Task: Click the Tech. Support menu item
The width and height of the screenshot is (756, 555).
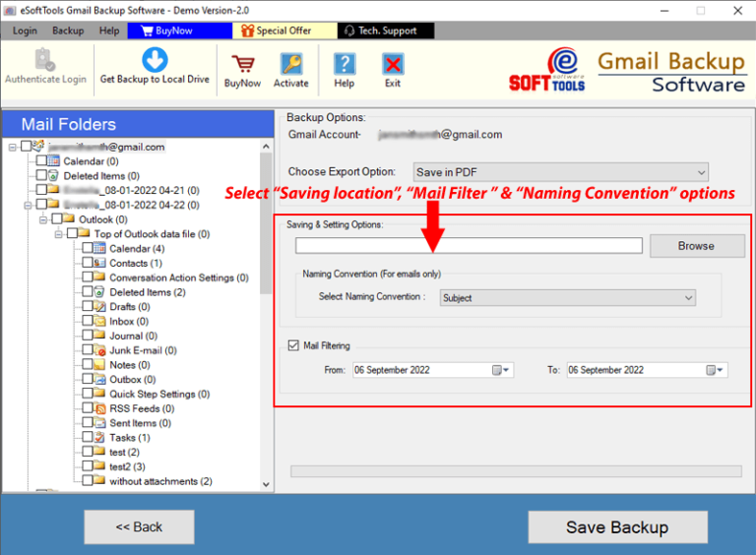Action: tap(386, 31)
